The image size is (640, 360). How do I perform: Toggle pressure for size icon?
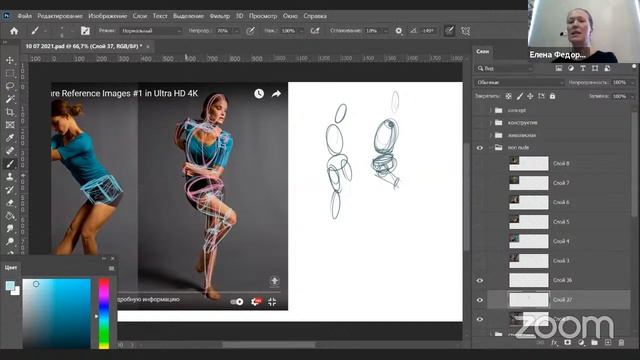(449, 31)
